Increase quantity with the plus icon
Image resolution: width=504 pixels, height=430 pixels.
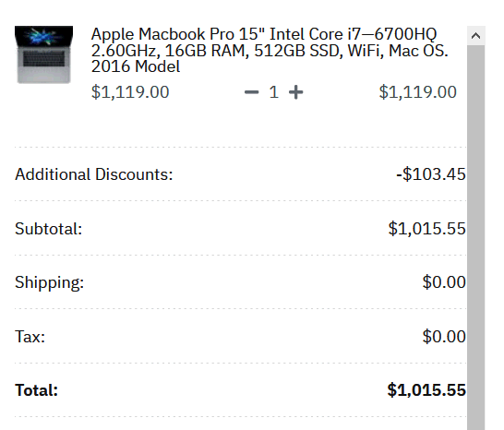coord(295,92)
